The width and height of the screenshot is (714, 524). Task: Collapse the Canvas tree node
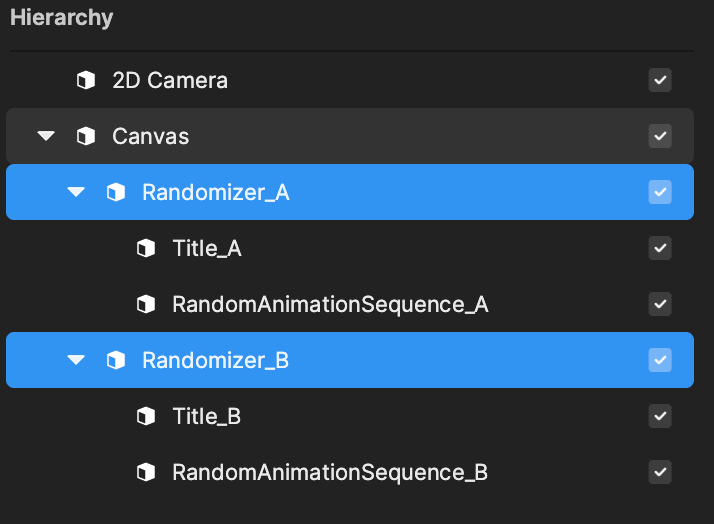(x=46, y=136)
